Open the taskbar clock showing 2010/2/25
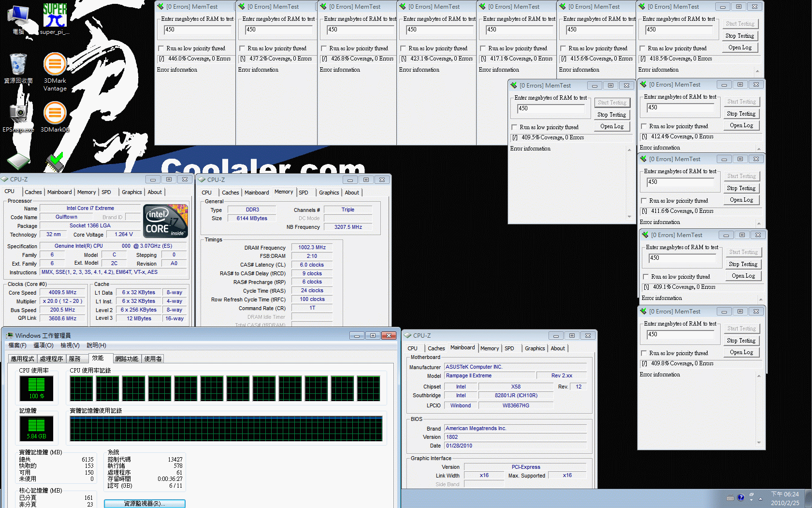The width and height of the screenshot is (812, 508). 785,498
